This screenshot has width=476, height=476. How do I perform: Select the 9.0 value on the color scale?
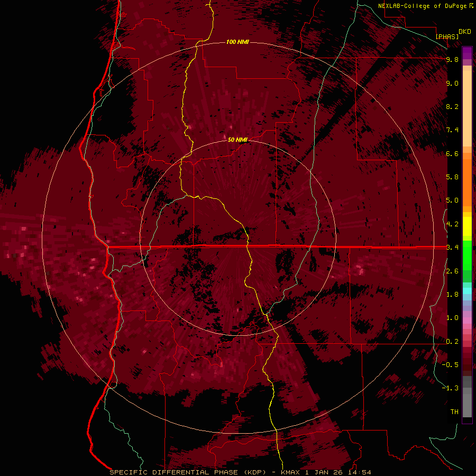pyautogui.click(x=452, y=83)
